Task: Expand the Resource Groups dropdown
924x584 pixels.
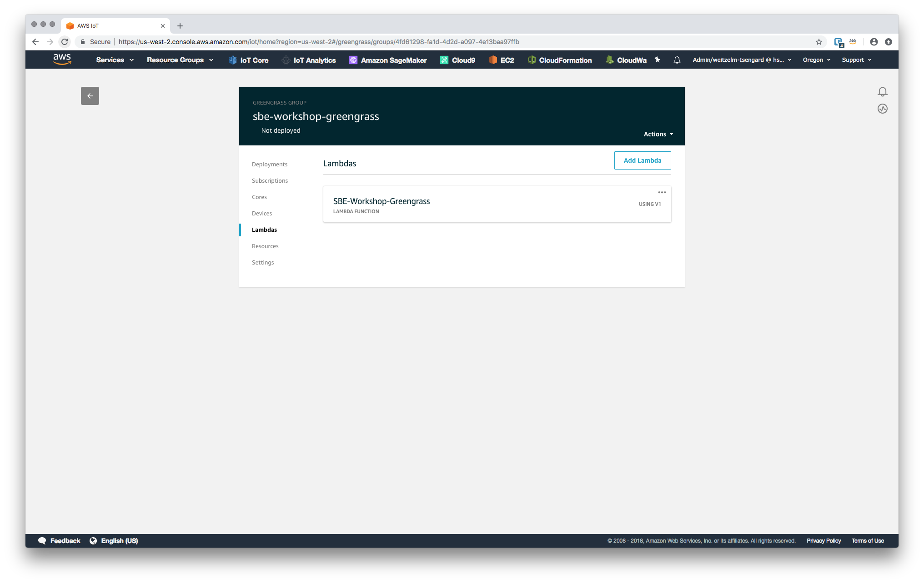Action: 180,60
